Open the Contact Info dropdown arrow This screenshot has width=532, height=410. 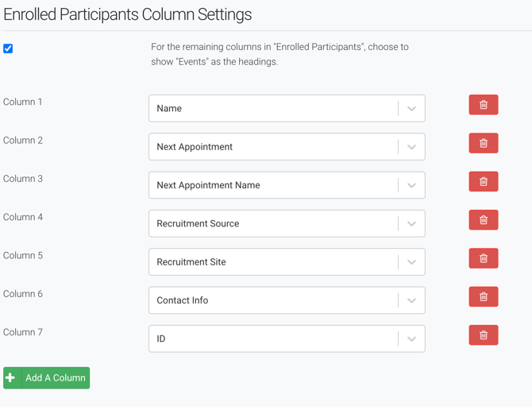pos(411,300)
